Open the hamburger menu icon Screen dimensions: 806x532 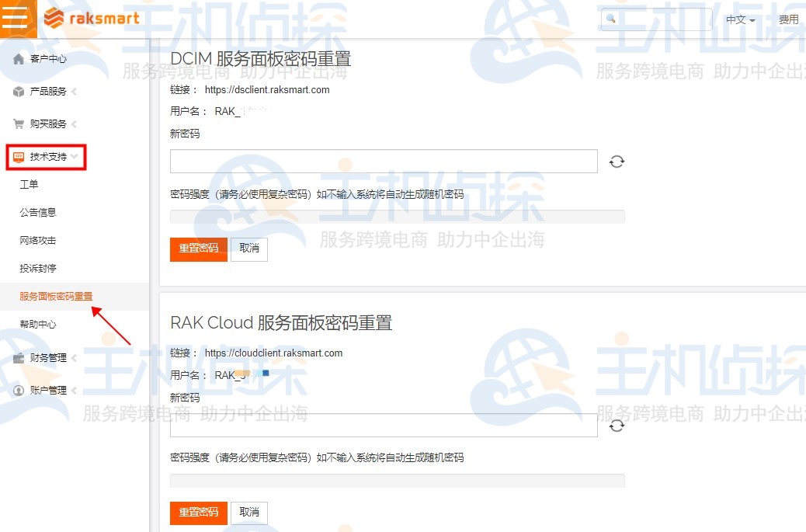[x=16, y=17]
